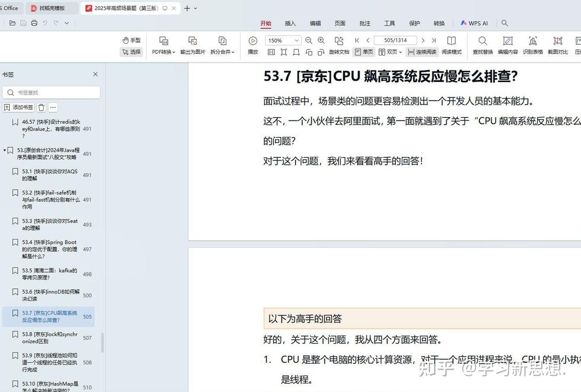Open 查找替换 find and replace
The height and width of the screenshot is (392, 581).
[483, 46]
